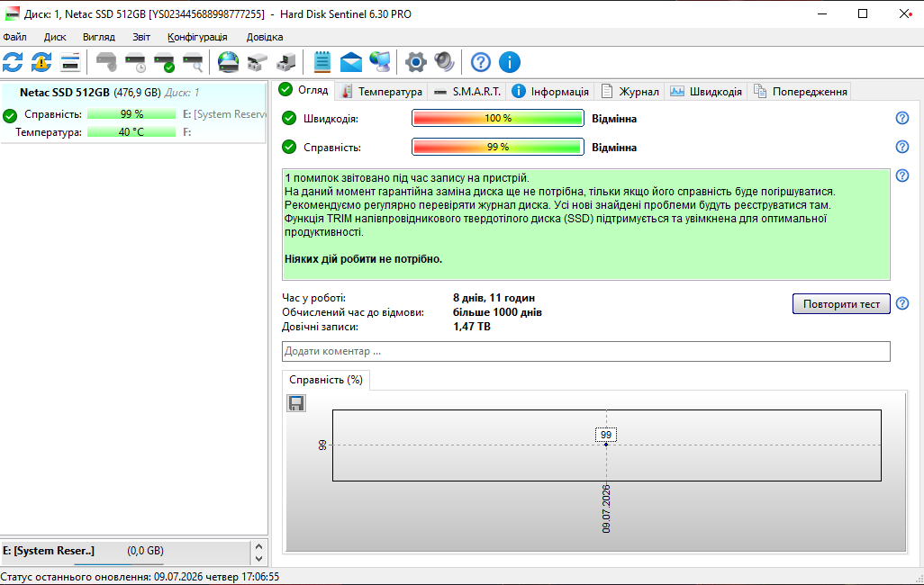The width and height of the screenshot is (924, 585).
Task: Switch to the Попередження tab
Action: pos(801,91)
